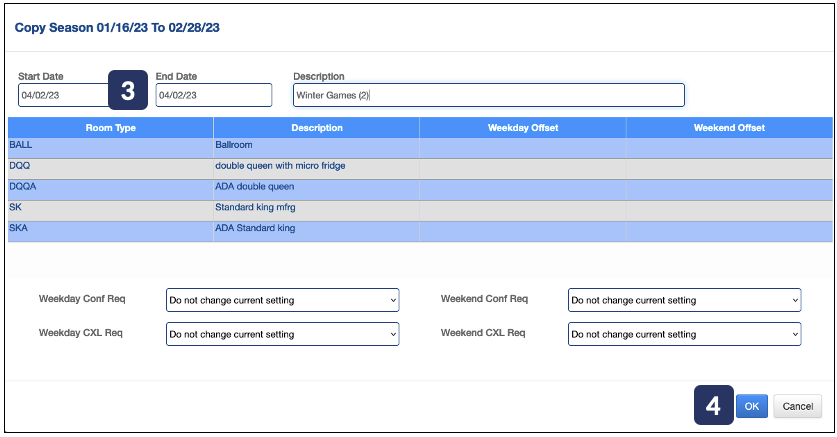Click Weekday Offset cell for Ballroom
Viewport: 837px width, 437px height.
point(523,147)
